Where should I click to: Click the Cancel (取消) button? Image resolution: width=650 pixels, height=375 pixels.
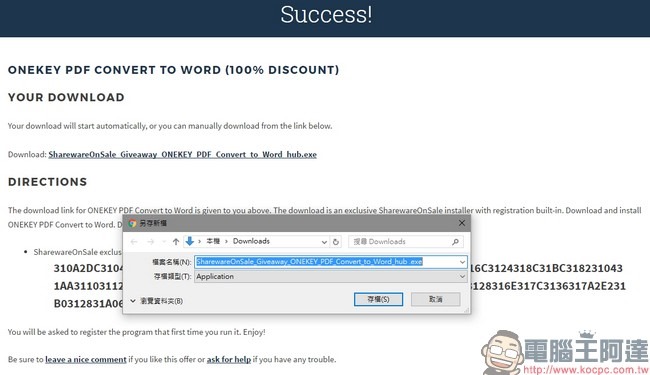[435, 299]
